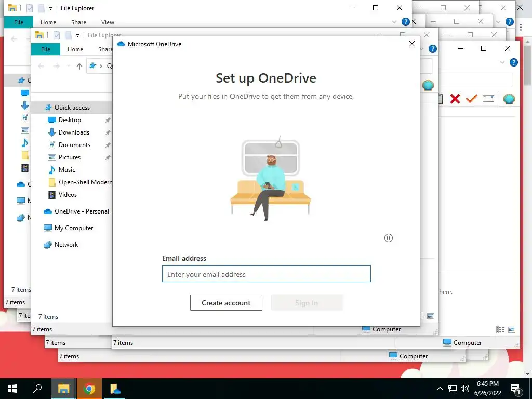Screen dimensions: 532x399
Task: Click the disabled Sign in button
Action: tap(307, 303)
